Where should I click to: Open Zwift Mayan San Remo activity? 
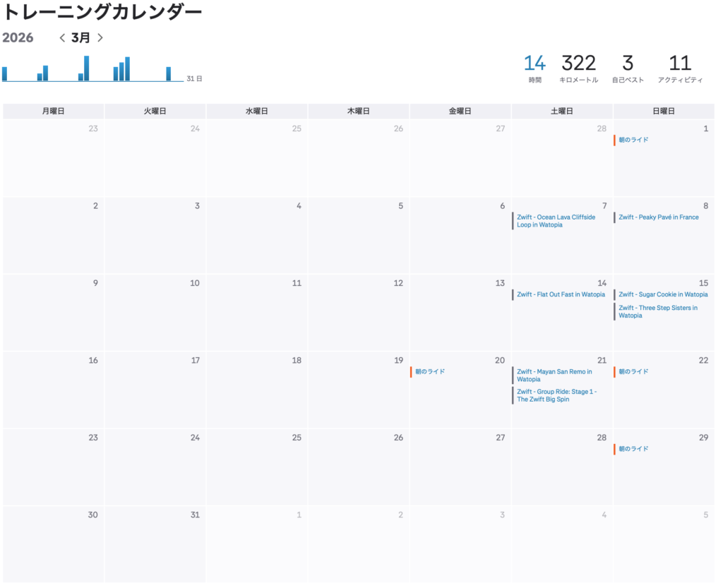click(x=554, y=376)
